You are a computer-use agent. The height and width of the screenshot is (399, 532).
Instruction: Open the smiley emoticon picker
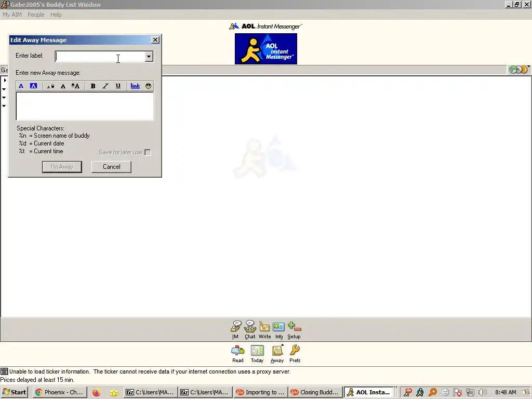[x=148, y=86]
